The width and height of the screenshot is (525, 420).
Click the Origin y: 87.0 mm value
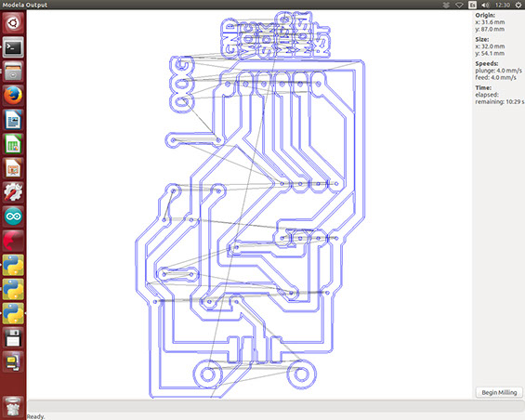point(490,29)
